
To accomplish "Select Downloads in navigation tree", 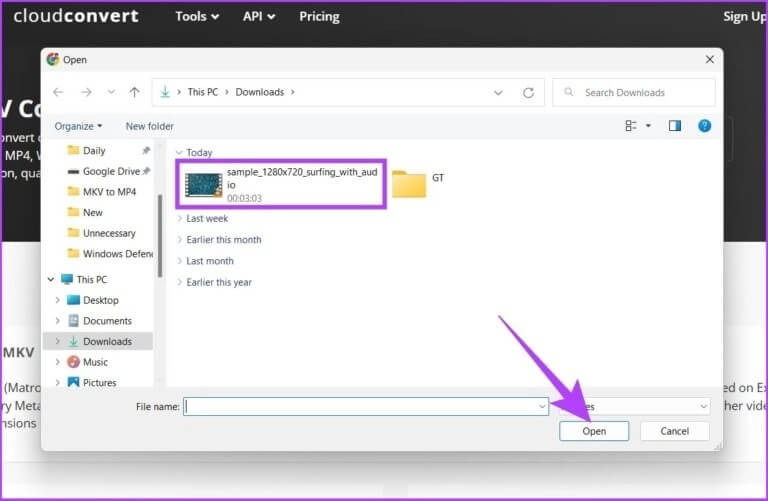I will (107, 341).
